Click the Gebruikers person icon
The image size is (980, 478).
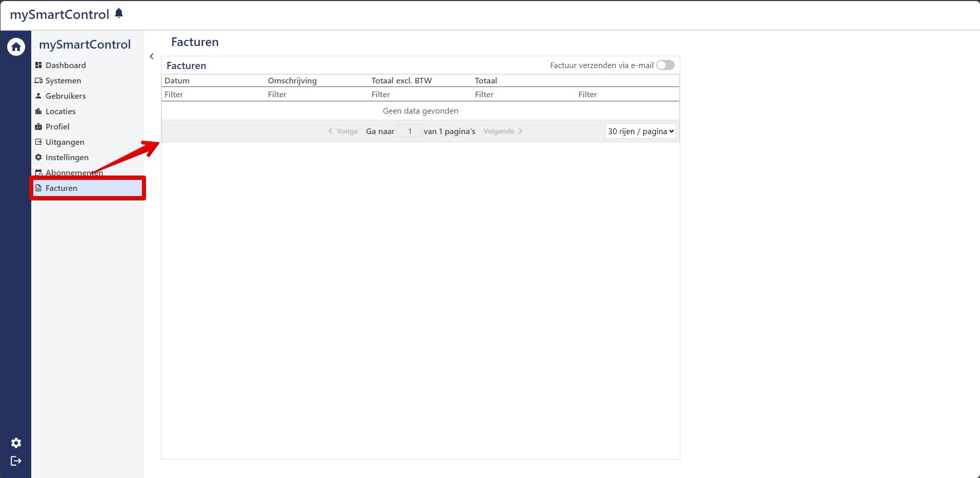[38, 96]
